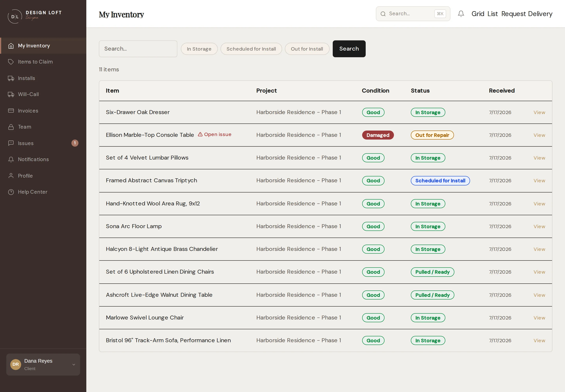View the Bristol 96" Track-Arm Sofa

539,340
